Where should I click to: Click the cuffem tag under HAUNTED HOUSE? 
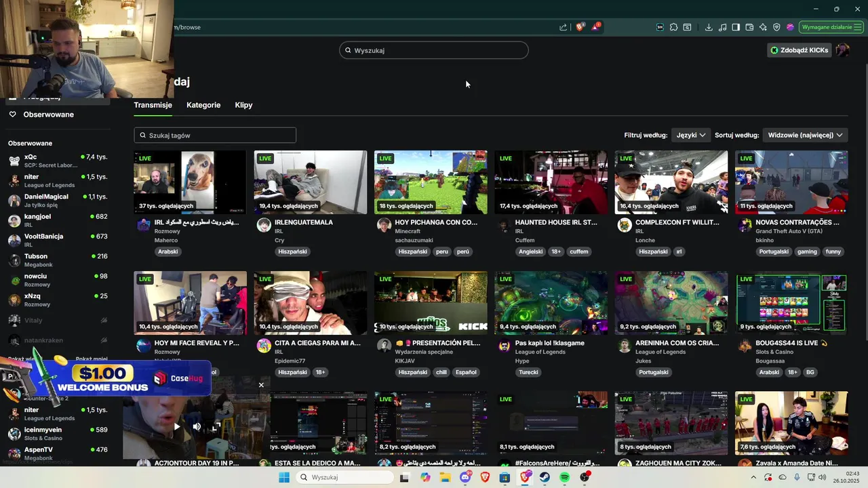pyautogui.click(x=578, y=251)
